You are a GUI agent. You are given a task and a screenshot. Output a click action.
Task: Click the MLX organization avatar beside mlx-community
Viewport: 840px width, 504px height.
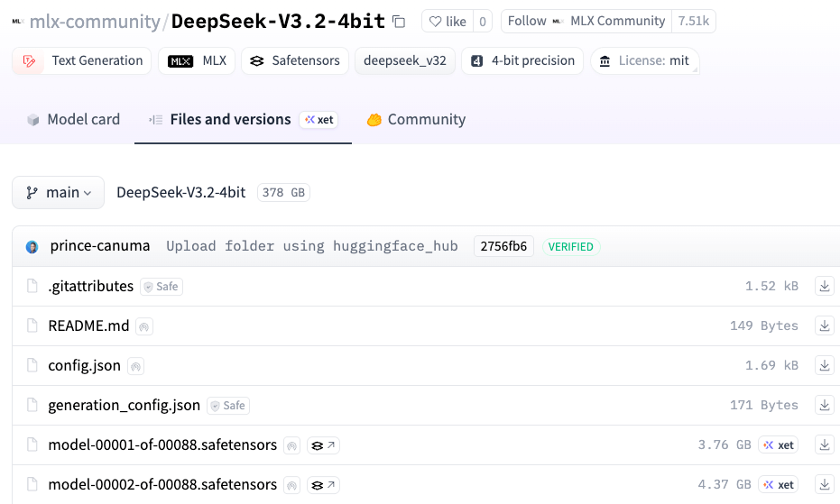click(x=18, y=22)
